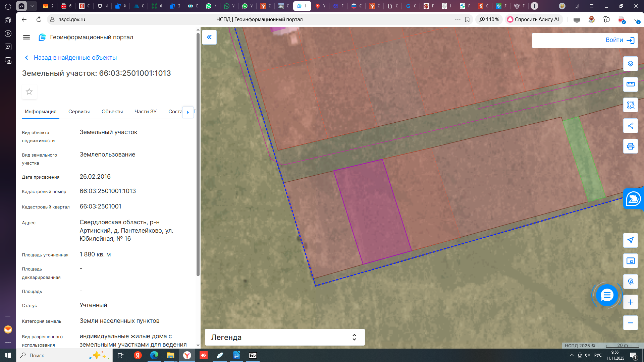Select the ruler measurement tool
Image resolution: width=644 pixels, height=362 pixels.
coord(630,84)
